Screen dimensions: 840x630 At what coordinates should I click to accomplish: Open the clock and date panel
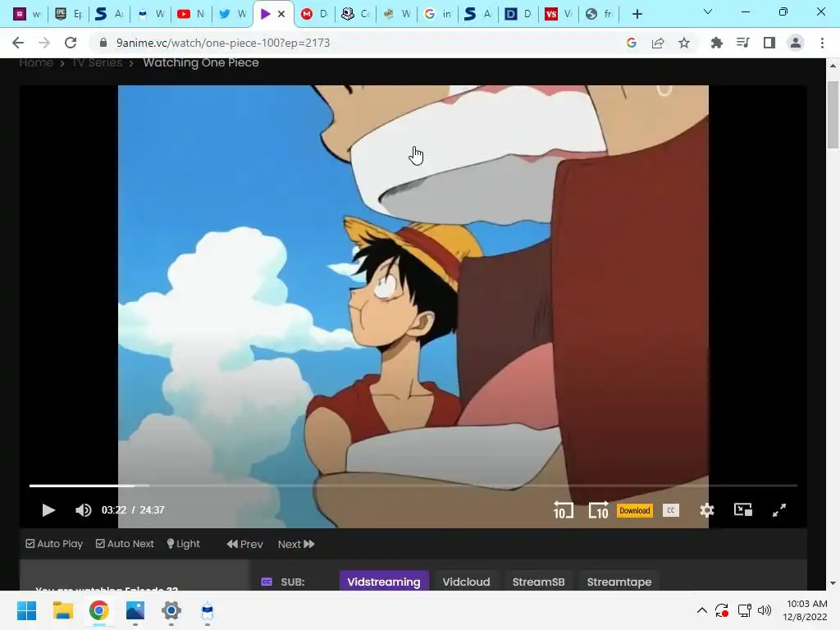pos(806,610)
